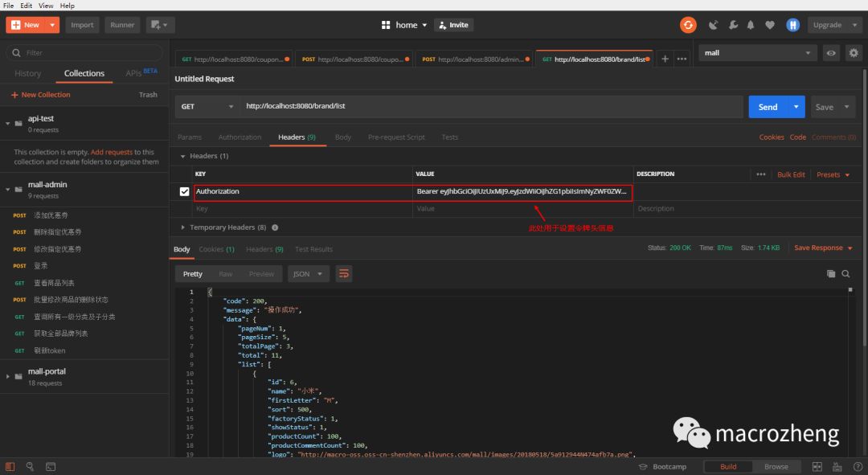Collapse the mall-admin collection
Screen dimensions: 868x475
coord(8,190)
